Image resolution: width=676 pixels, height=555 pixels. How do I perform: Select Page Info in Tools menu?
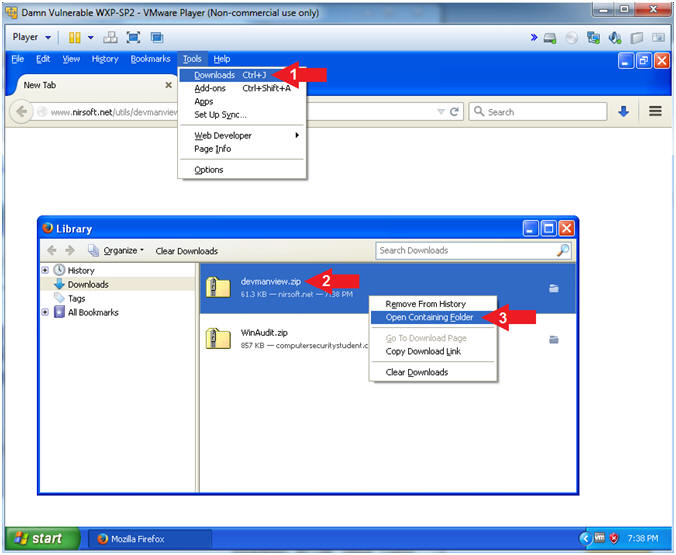(x=242, y=149)
